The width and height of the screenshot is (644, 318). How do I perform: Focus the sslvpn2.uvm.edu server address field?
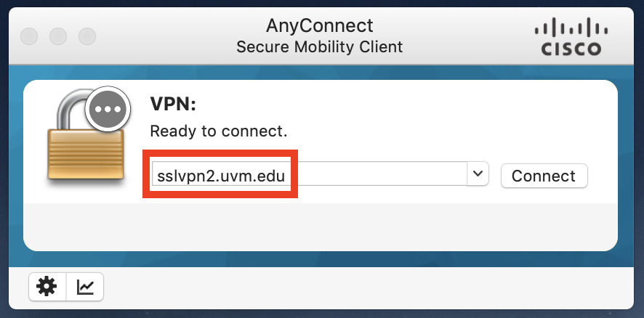[220, 175]
